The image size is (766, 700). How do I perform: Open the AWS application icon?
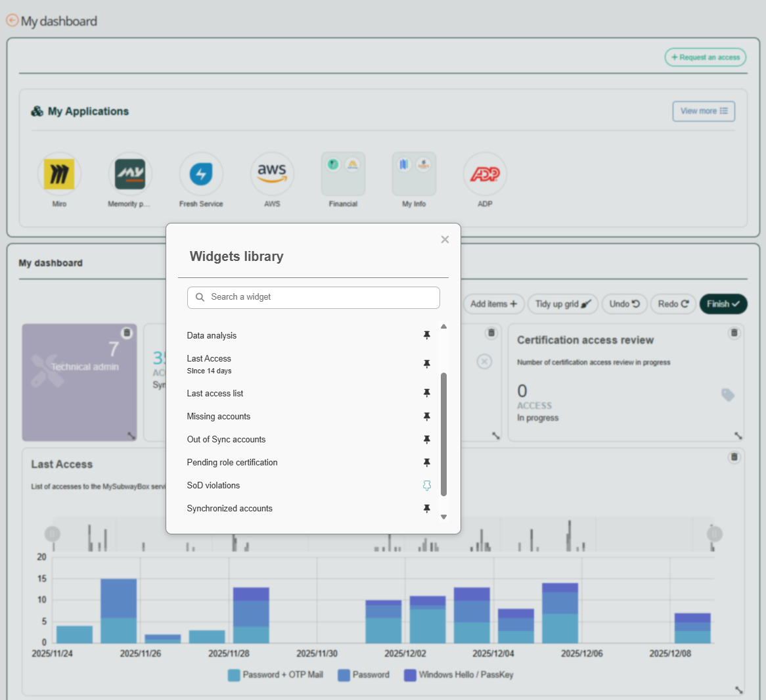click(272, 174)
